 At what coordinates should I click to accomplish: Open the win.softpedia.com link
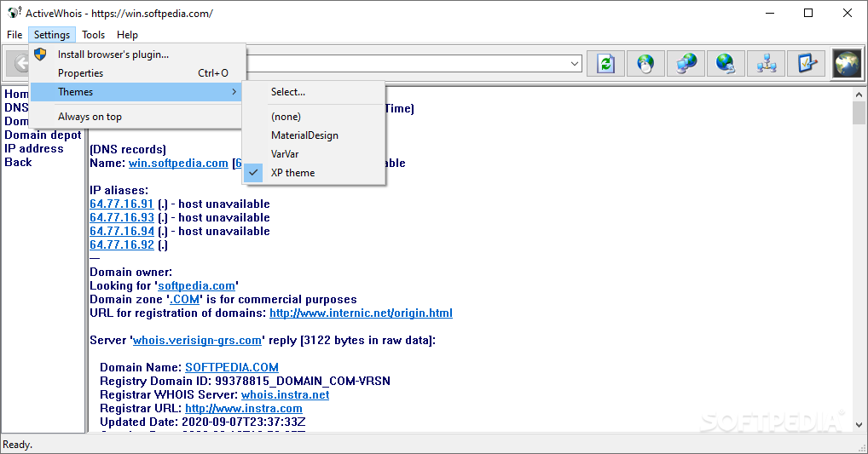coord(178,164)
